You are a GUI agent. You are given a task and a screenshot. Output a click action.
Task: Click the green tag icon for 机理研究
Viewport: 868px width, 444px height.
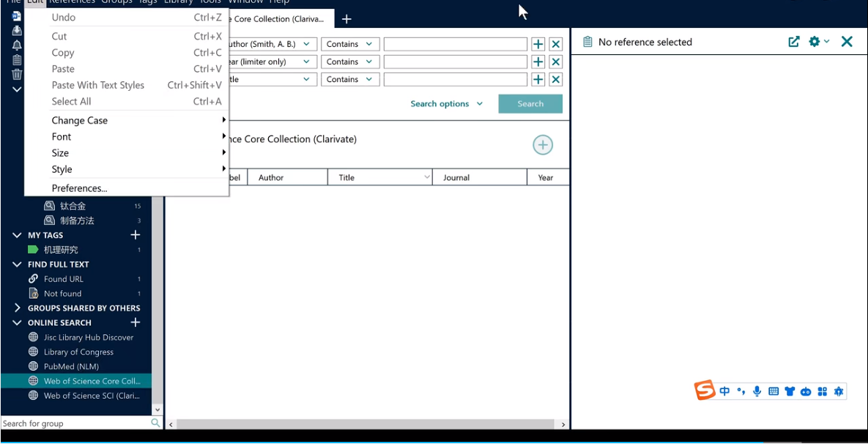pyautogui.click(x=33, y=250)
